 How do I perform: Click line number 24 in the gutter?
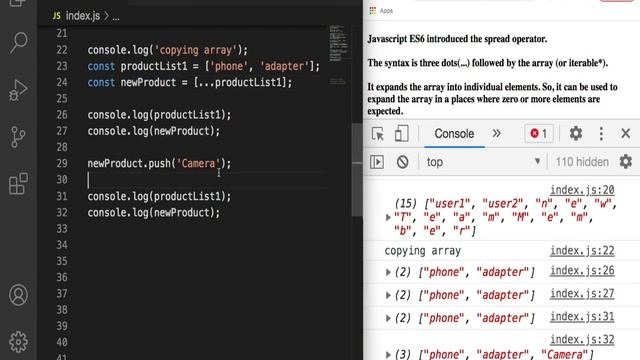[x=62, y=82]
